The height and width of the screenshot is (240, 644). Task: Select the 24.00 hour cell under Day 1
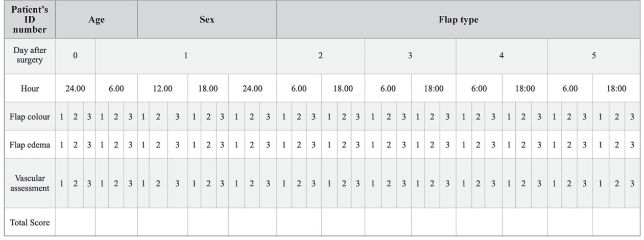[252, 88]
